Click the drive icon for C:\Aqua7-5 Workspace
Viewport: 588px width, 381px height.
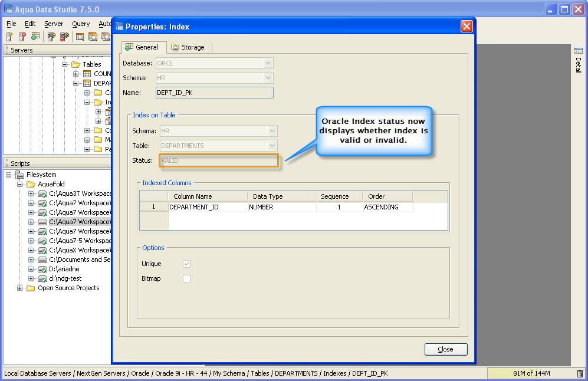pyautogui.click(x=42, y=241)
